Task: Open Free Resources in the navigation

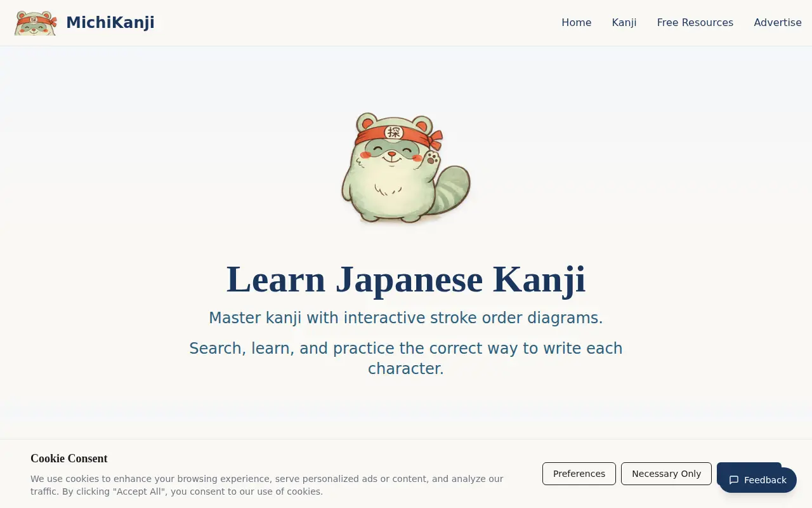Action: tap(695, 23)
